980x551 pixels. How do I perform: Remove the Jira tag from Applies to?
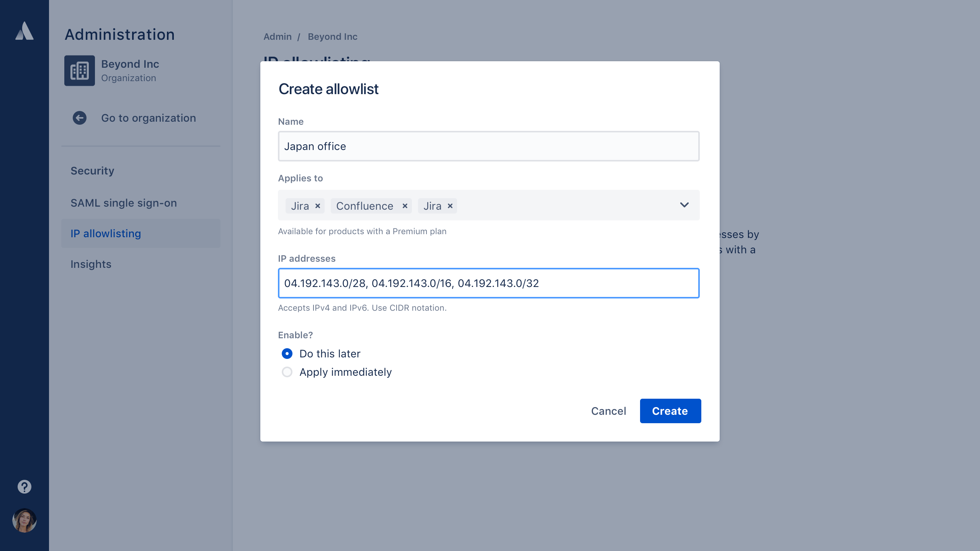[x=318, y=206]
